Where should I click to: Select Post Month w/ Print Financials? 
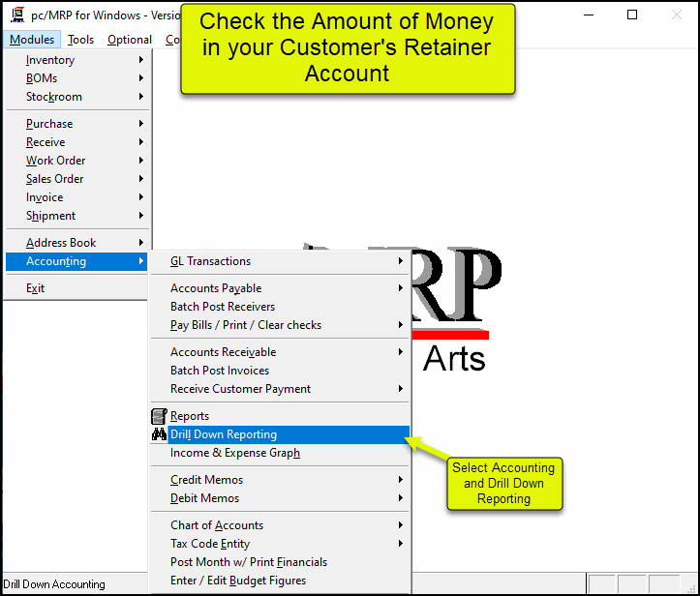[x=280, y=561]
